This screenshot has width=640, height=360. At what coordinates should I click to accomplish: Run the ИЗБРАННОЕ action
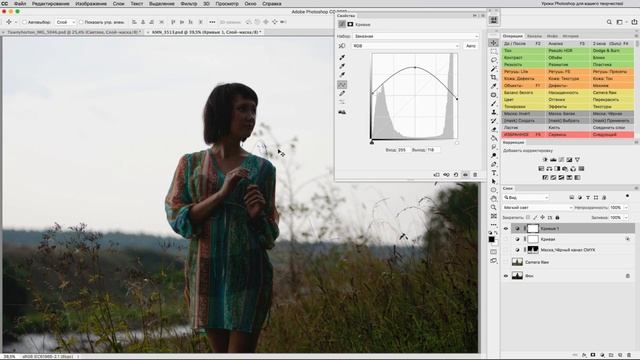(x=524, y=134)
